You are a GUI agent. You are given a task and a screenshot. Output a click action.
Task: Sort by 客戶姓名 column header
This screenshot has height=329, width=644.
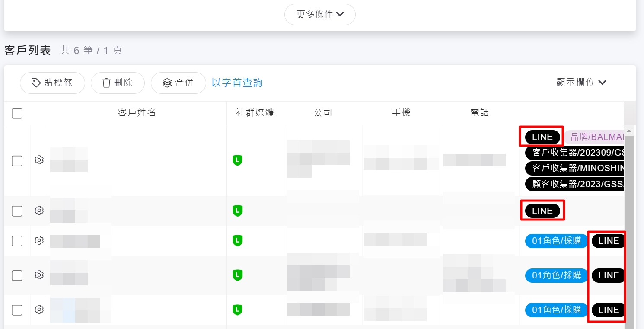[137, 113]
